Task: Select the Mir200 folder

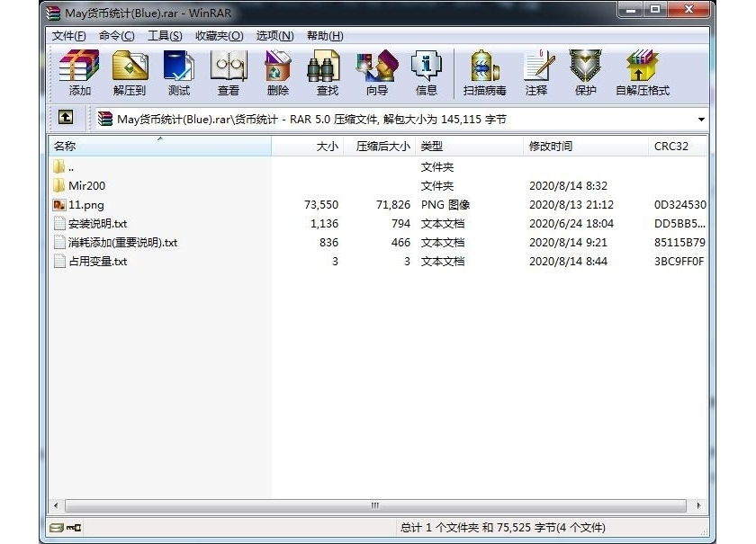Action: (86, 186)
